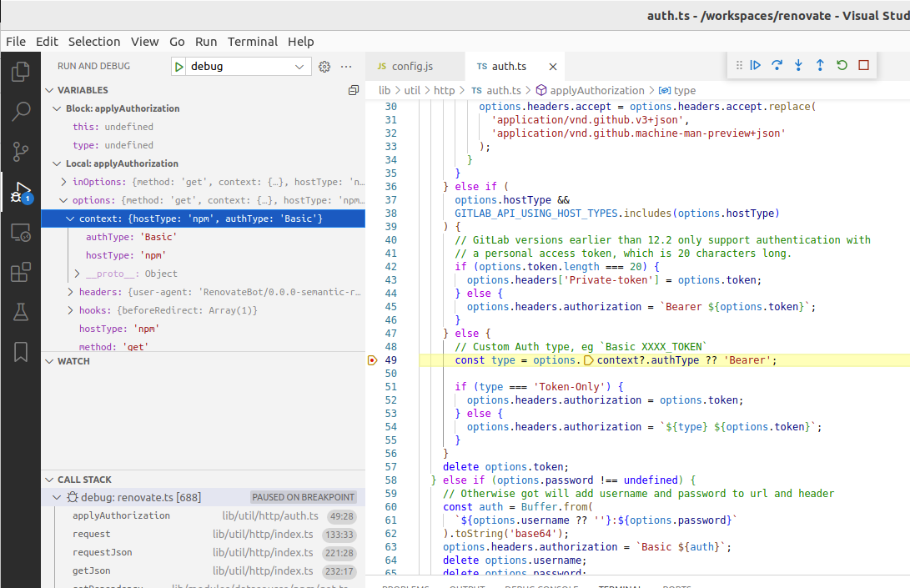
Task: Open the Bookmarks view icon
Action: (21, 352)
